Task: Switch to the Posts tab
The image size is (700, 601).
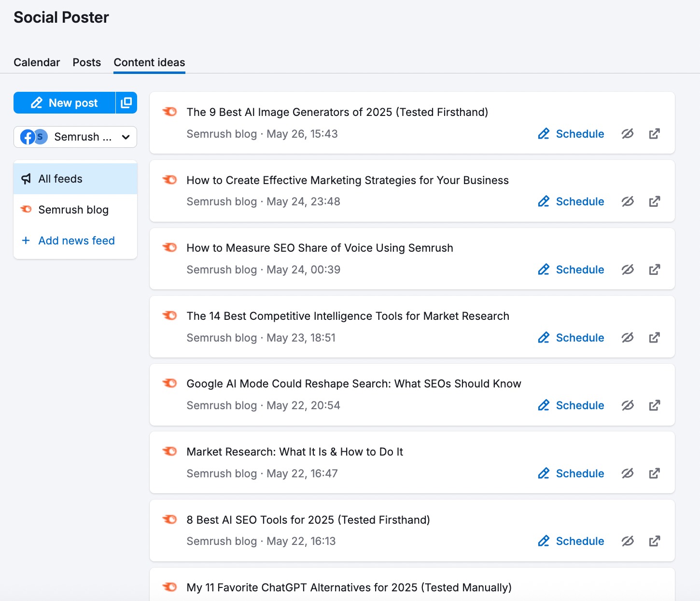Action: (87, 62)
